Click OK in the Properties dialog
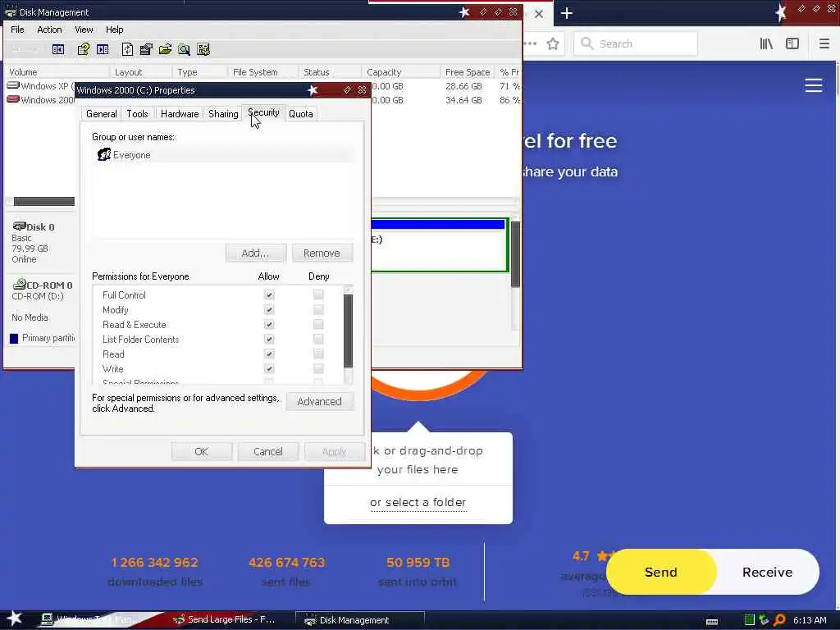This screenshot has width=840, height=630. point(202,451)
